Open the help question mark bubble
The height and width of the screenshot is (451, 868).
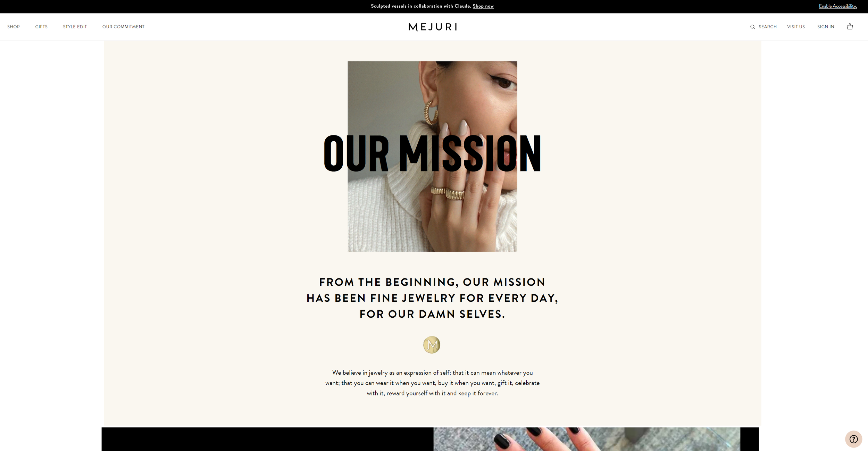point(853,439)
